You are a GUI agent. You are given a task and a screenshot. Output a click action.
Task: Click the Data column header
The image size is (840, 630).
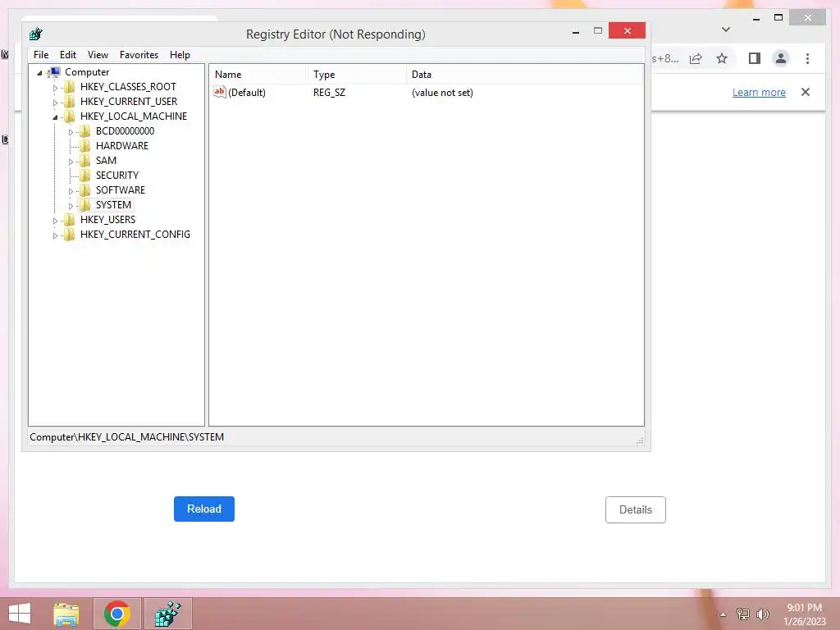coord(524,75)
